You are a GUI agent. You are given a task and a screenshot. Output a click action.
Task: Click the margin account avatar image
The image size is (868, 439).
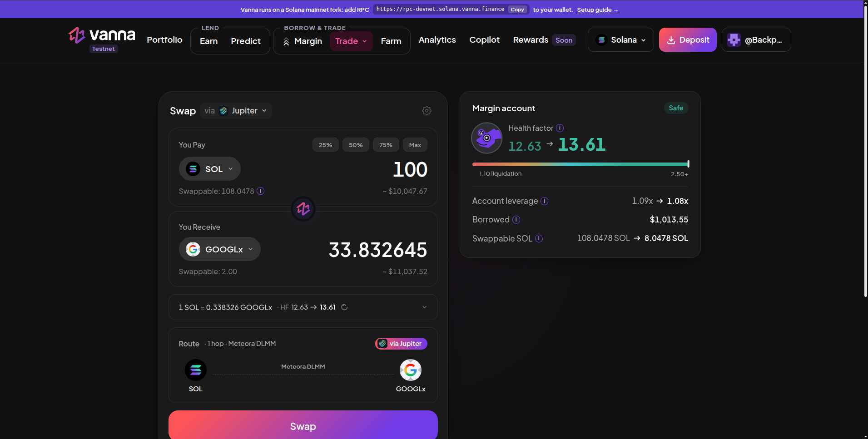487,138
